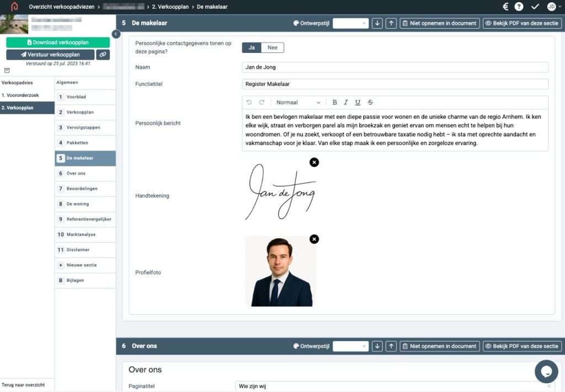Image resolution: width=565 pixels, height=392 pixels.
Task: Open section 4 Pakketten
Action: pos(86,143)
